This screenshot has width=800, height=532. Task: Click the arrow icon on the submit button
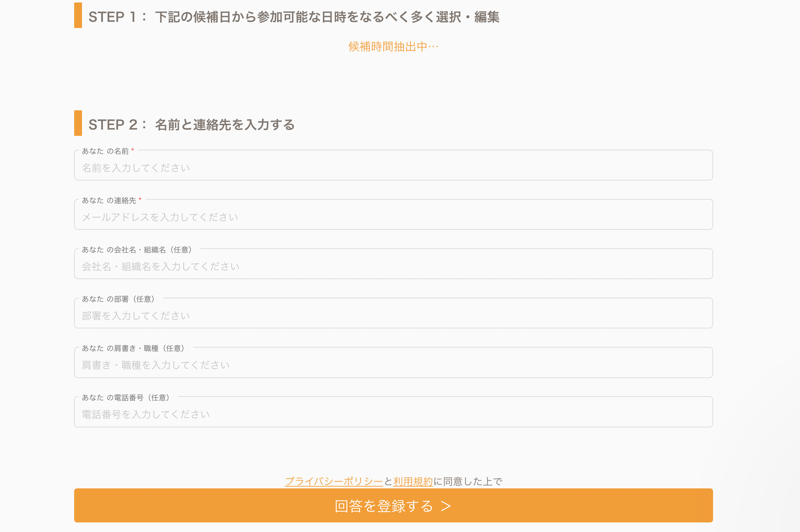click(446, 506)
